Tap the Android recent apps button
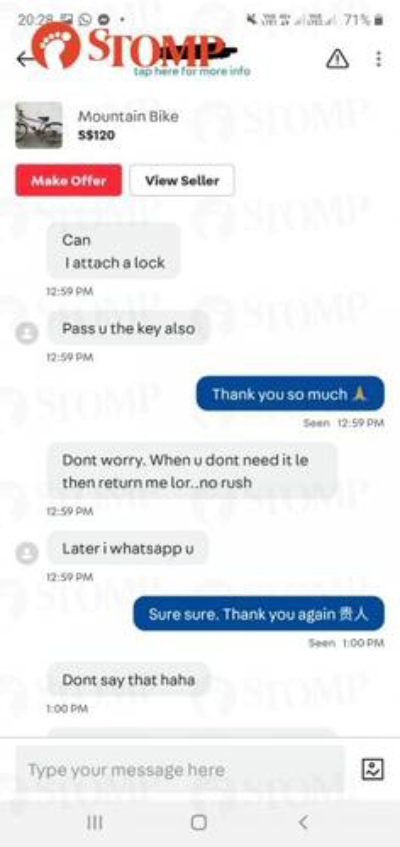Image resolution: width=400 pixels, height=847 pixels. (x=95, y=822)
